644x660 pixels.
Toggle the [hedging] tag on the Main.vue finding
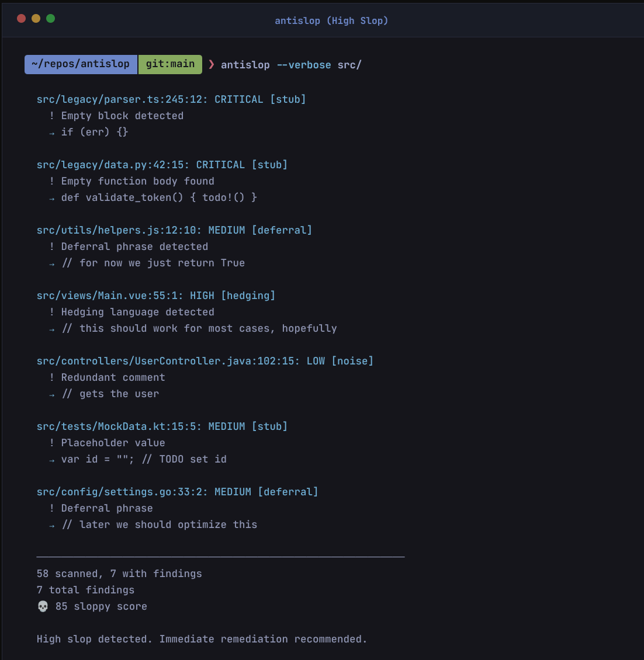click(x=248, y=295)
